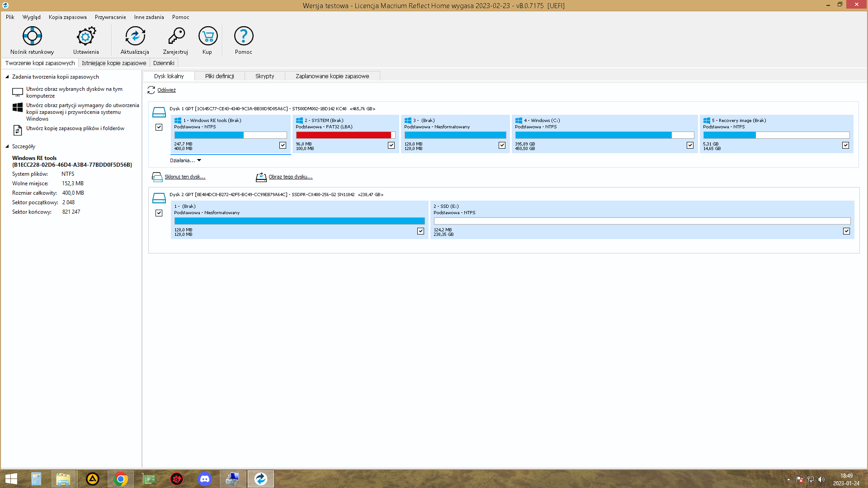Open Macrium Reflect icon in the taskbar
868x488 pixels.
(260, 479)
